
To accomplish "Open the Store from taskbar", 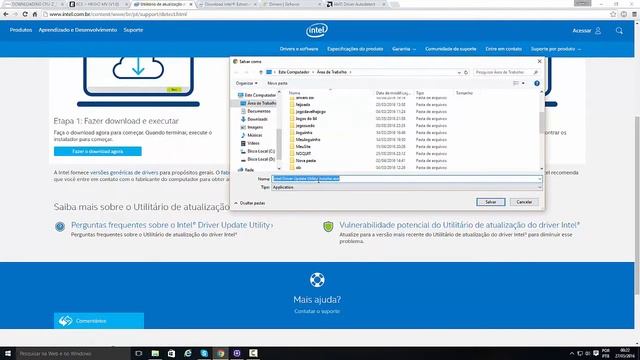I will (171, 353).
